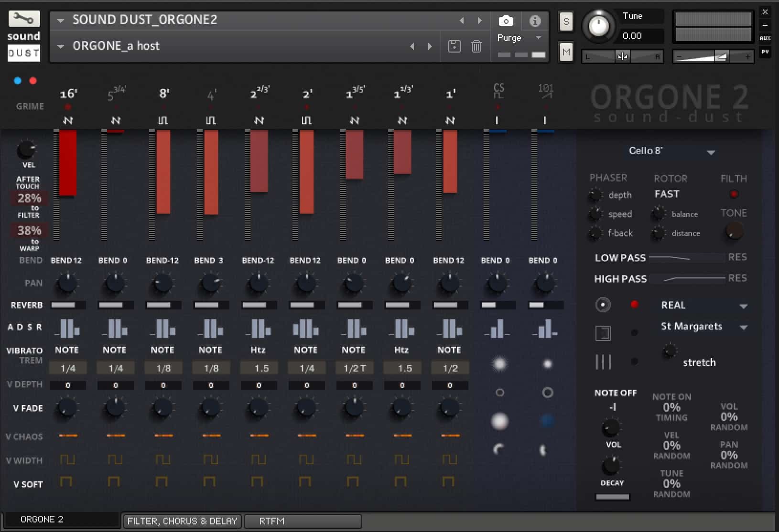The image size is (779, 532).
Task: Toggle the red dot at top left
Action: (33, 81)
